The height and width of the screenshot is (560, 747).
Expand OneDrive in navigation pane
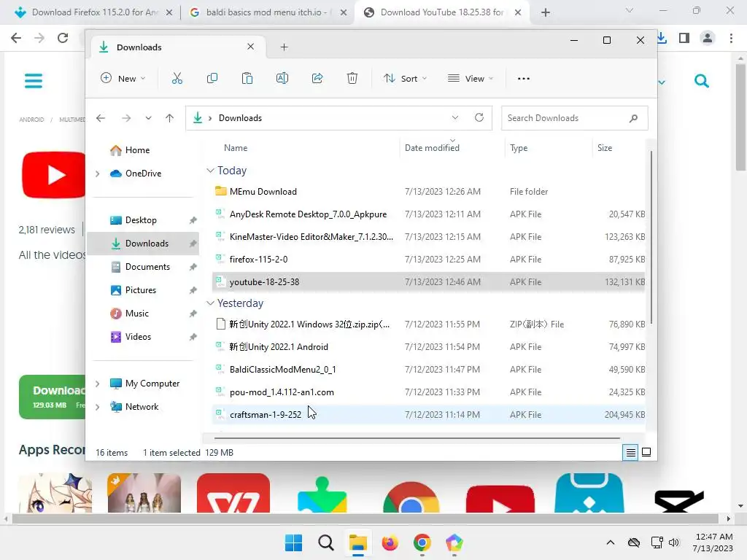[98, 174]
